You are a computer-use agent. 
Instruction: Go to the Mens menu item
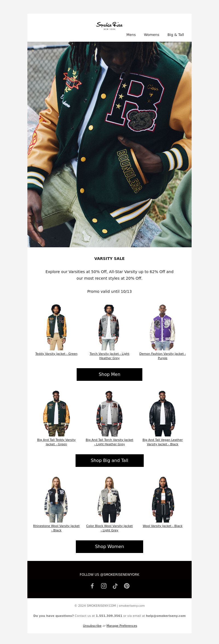(x=131, y=35)
